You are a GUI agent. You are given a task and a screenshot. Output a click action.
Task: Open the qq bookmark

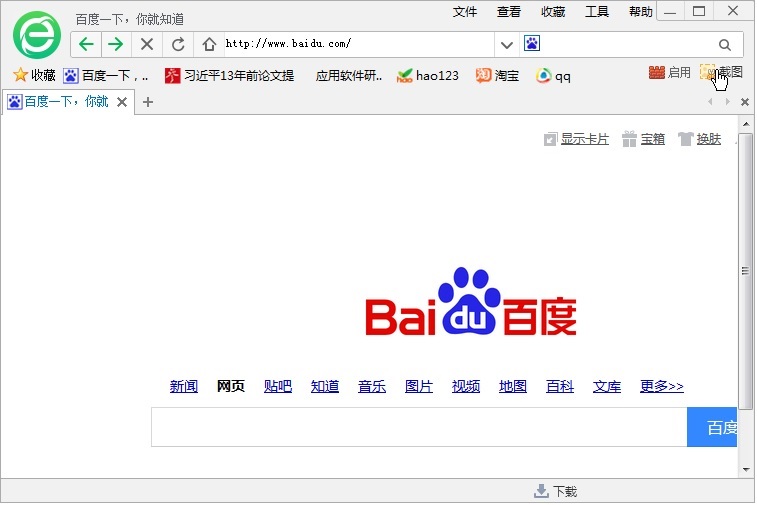[x=553, y=76]
